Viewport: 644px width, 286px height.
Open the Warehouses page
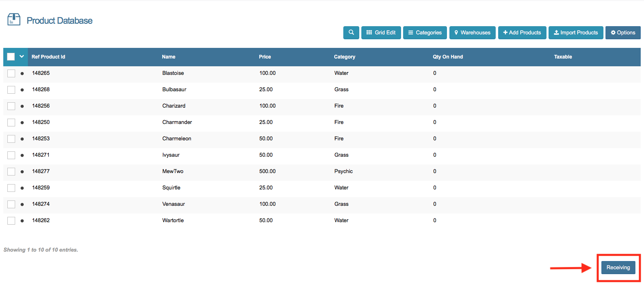point(472,33)
